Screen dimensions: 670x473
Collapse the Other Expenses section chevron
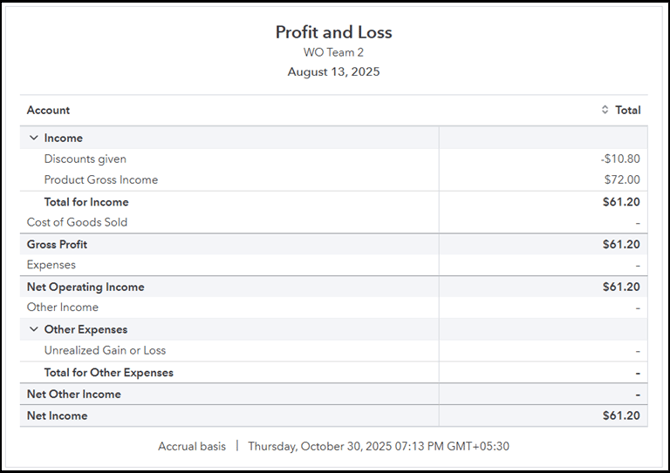click(x=33, y=329)
